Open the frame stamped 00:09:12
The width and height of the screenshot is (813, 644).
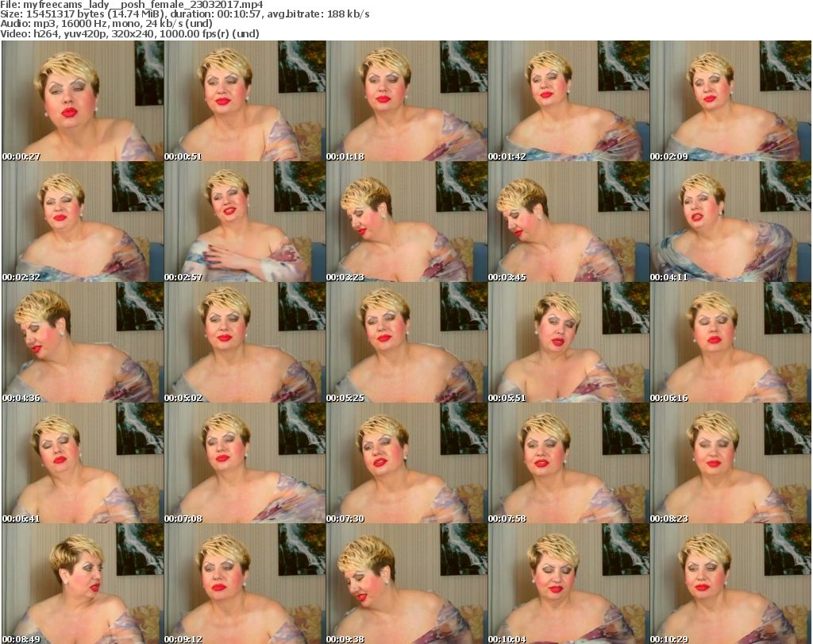pos(245,584)
